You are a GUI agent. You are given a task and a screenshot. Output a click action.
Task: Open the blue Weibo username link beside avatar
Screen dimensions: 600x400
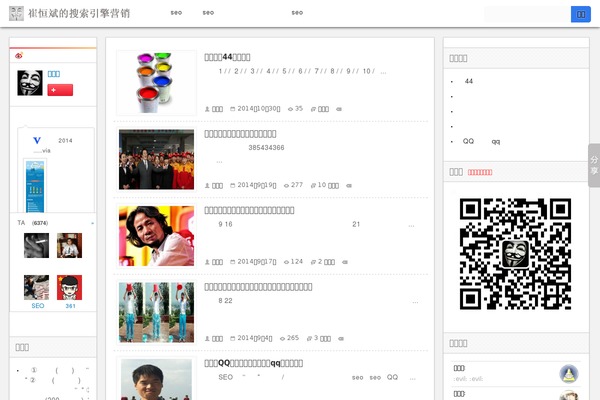(54, 74)
